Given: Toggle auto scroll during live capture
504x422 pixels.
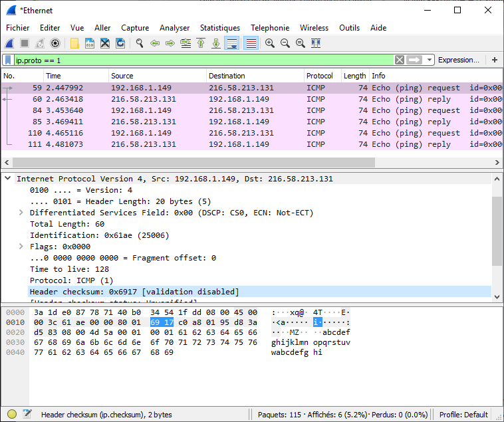Looking at the screenshot, I should click(232, 43).
